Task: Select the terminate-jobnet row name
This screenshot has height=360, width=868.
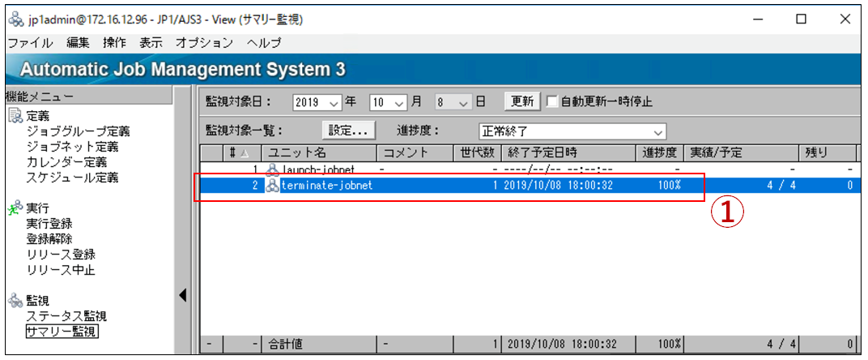Action: point(326,186)
